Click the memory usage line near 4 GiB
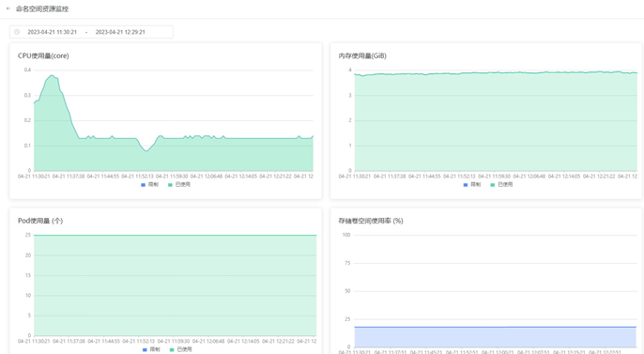Viewport: 644px width, 354px height. (496, 73)
